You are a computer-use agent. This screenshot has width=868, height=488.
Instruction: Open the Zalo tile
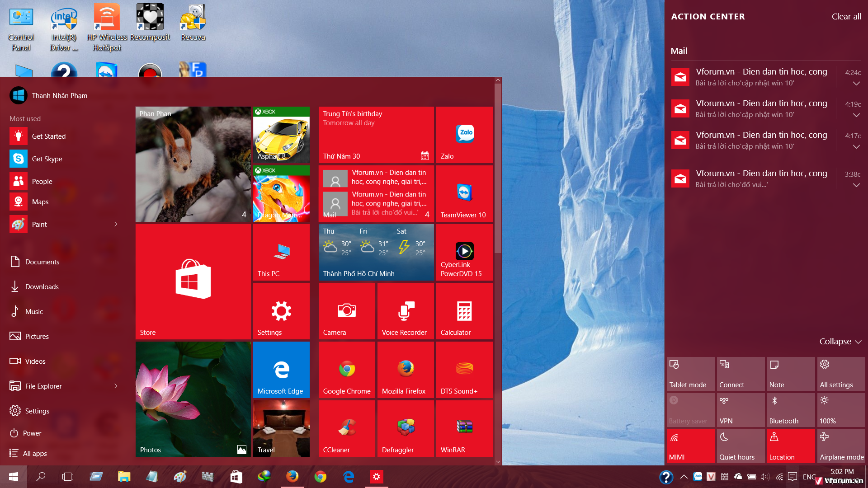[x=464, y=135]
